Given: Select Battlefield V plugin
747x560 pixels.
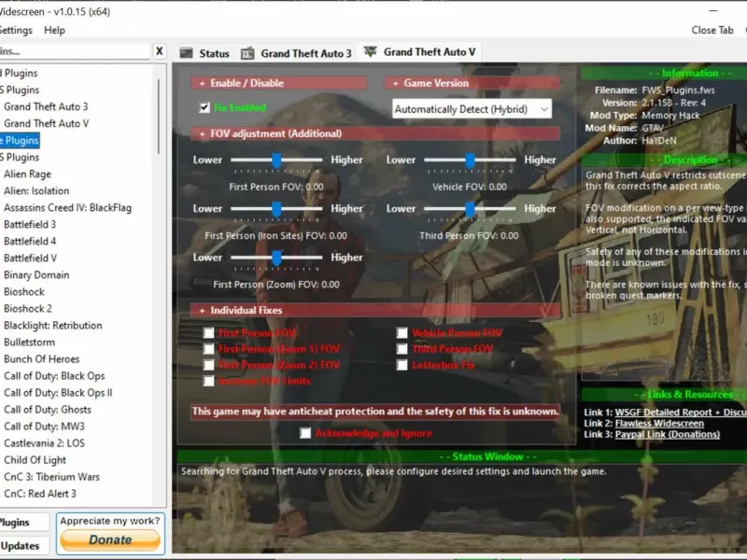Looking at the screenshot, I should pyautogui.click(x=31, y=259).
